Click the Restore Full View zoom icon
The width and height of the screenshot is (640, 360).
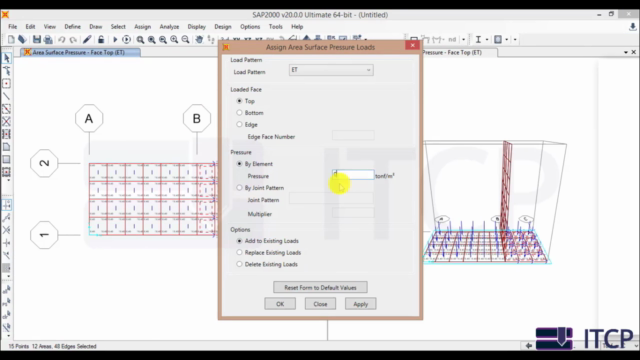click(151, 40)
